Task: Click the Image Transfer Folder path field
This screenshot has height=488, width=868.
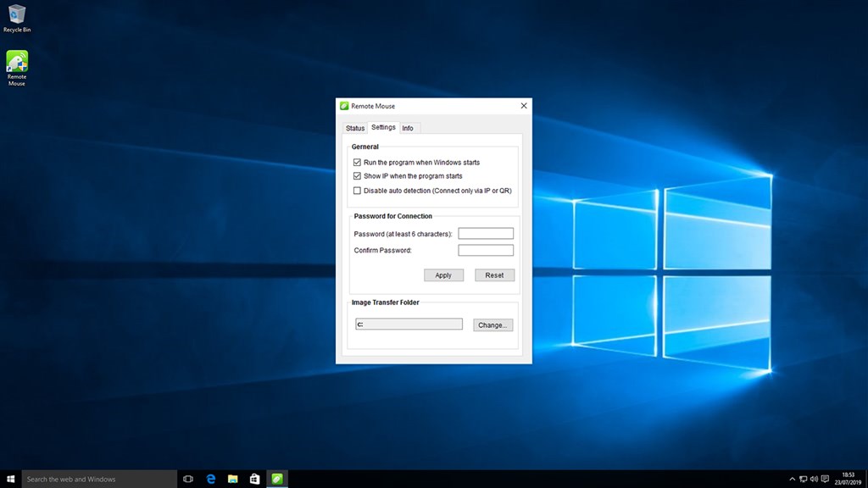Action: click(x=409, y=324)
